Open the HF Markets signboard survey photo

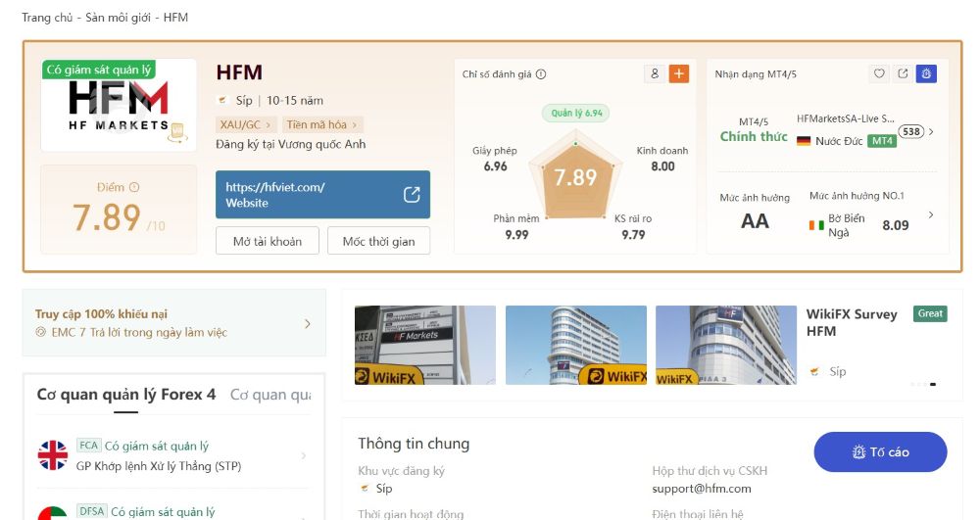pos(425,345)
